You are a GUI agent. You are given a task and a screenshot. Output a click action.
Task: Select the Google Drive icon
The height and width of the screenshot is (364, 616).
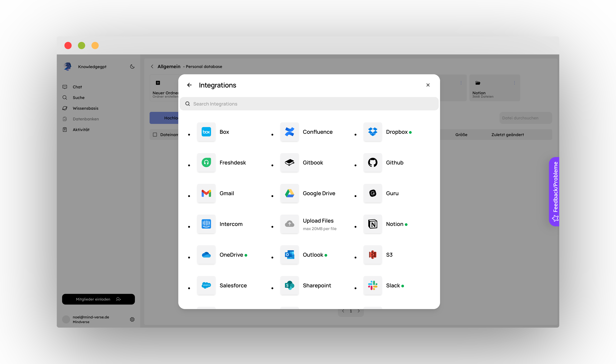click(x=289, y=193)
